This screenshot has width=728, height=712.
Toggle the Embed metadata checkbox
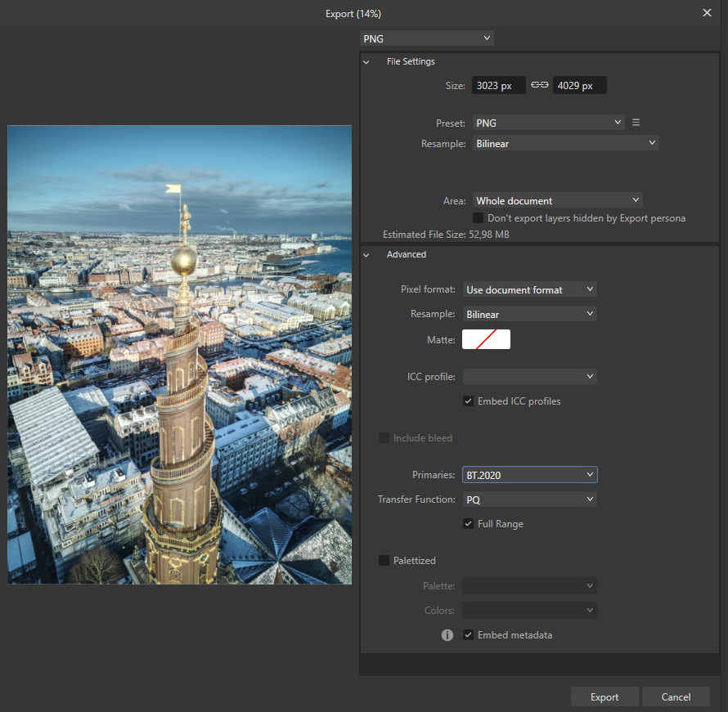point(468,634)
